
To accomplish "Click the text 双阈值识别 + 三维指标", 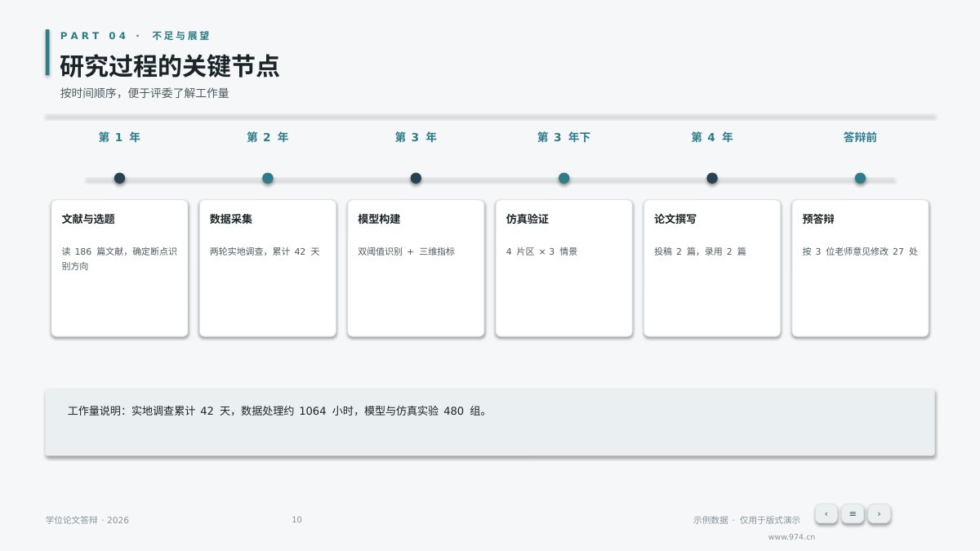I will [x=406, y=251].
